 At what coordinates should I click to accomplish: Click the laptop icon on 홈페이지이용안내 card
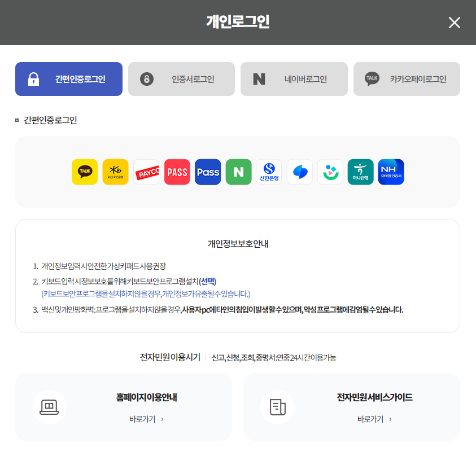pos(49,406)
